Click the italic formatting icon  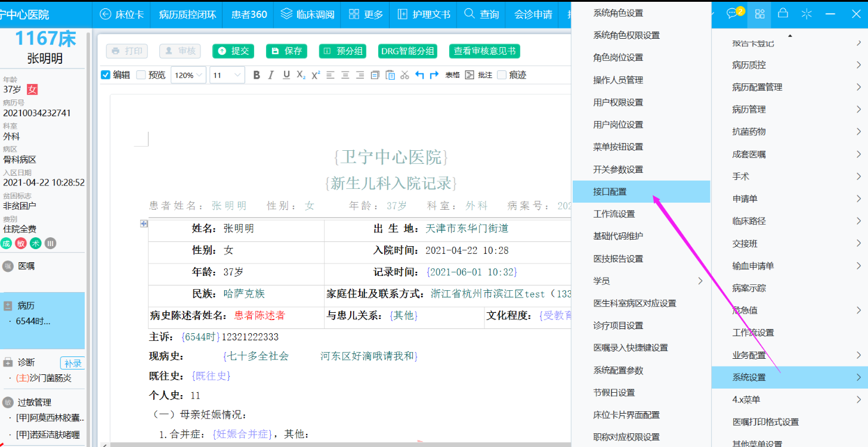(271, 75)
